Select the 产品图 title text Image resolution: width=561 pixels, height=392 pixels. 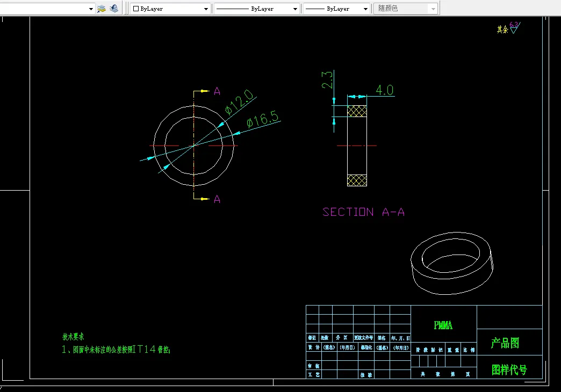click(x=505, y=343)
